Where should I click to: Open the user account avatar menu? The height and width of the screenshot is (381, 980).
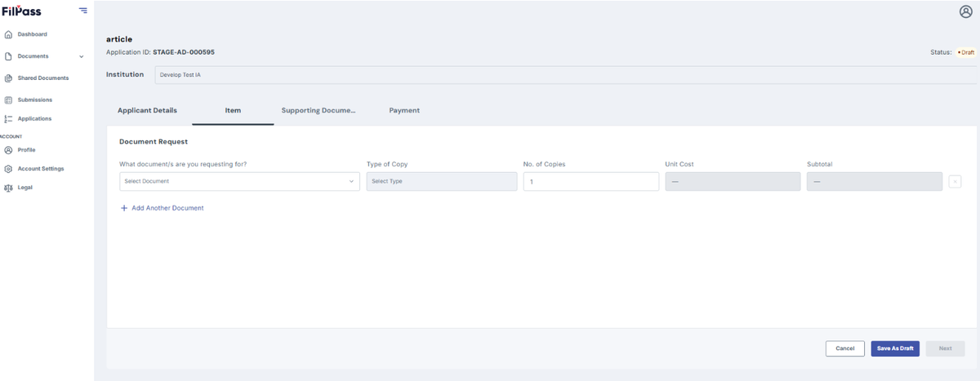(966, 11)
